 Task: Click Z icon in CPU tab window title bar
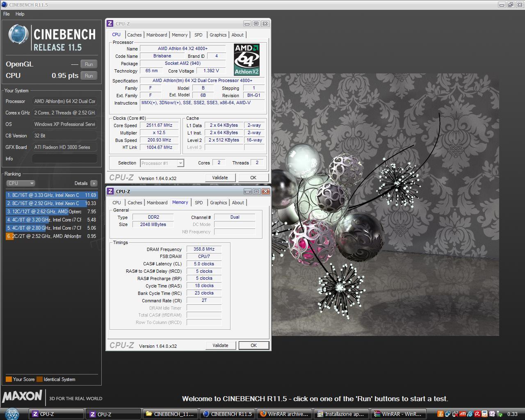(110, 24)
